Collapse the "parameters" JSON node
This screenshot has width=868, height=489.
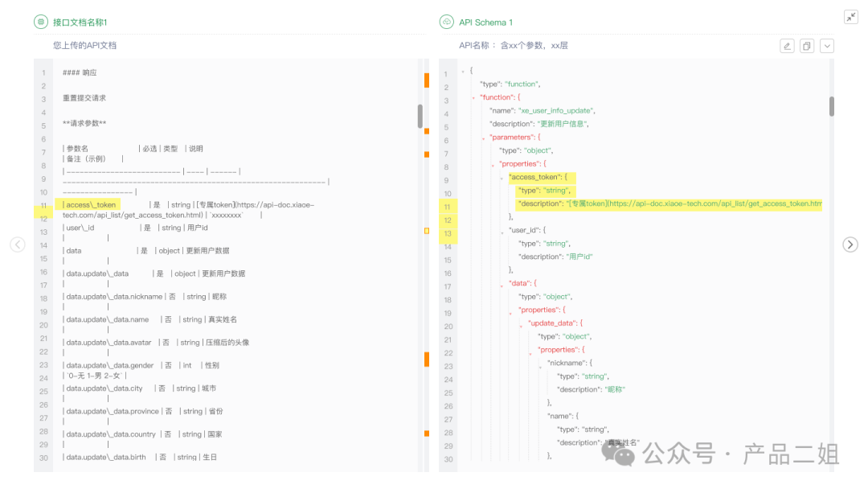(482, 138)
